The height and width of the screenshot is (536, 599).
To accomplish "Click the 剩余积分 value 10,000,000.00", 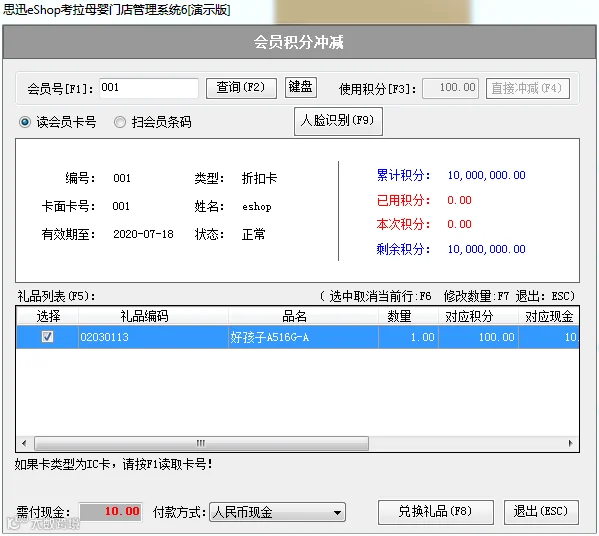I will click(486, 249).
